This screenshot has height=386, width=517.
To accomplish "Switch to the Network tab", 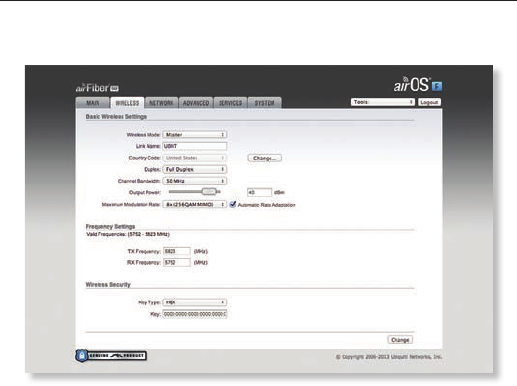I will point(161,103).
